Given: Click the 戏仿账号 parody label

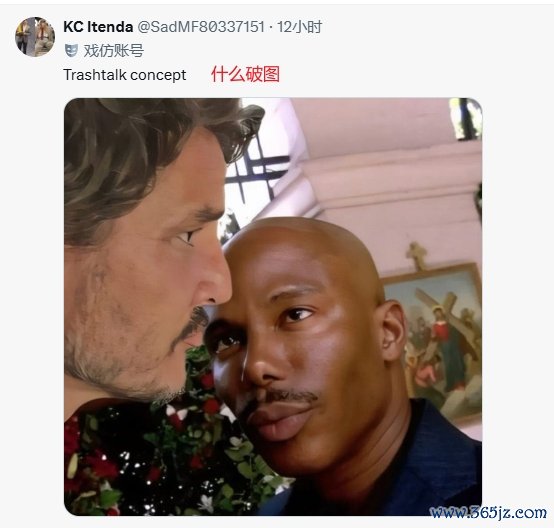Looking at the screenshot, I should [x=114, y=51].
